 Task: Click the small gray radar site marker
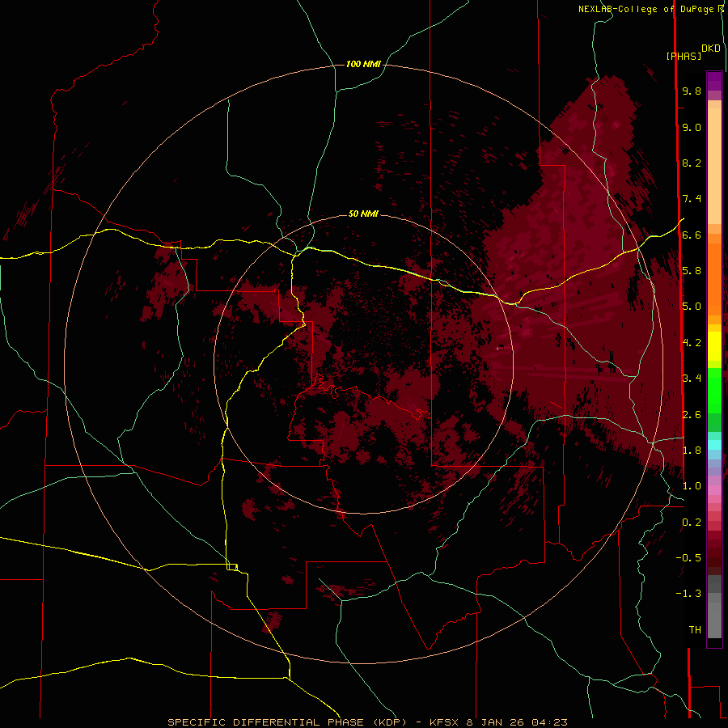[497, 348]
